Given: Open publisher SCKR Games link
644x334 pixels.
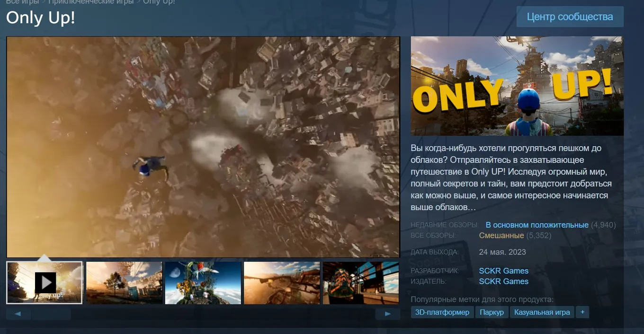Looking at the screenshot, I should (503, 281).
